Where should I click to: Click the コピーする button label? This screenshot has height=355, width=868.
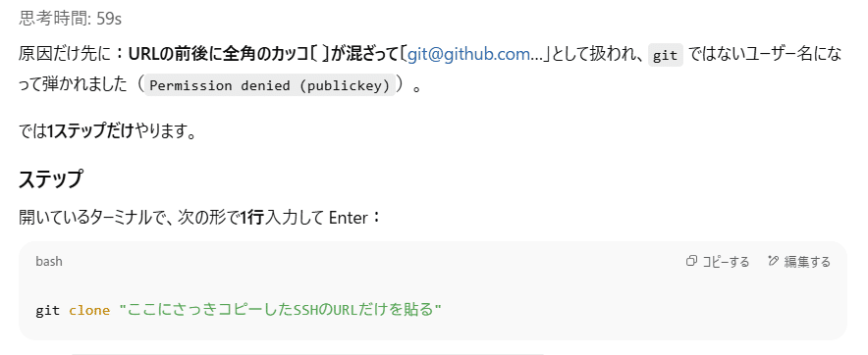[726, 261]
